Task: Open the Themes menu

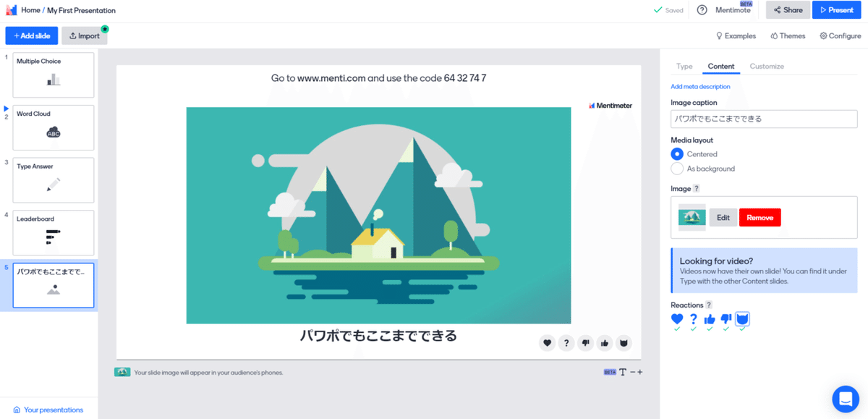Action: tap(788, 35)
